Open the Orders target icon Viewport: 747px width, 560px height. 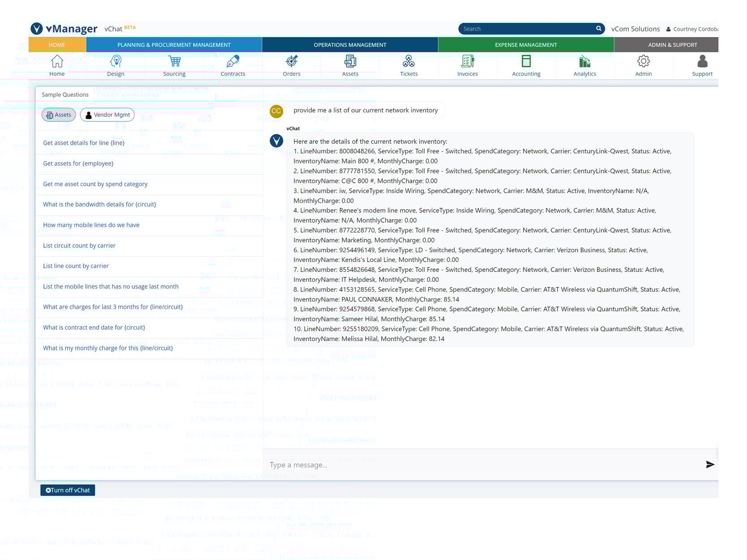point(291,65)
